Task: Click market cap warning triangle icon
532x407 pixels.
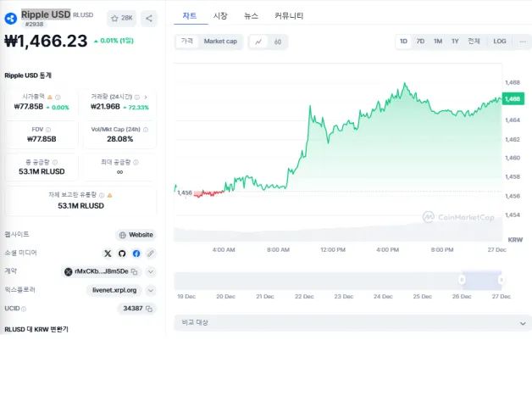Action: (x=50, y=98)
